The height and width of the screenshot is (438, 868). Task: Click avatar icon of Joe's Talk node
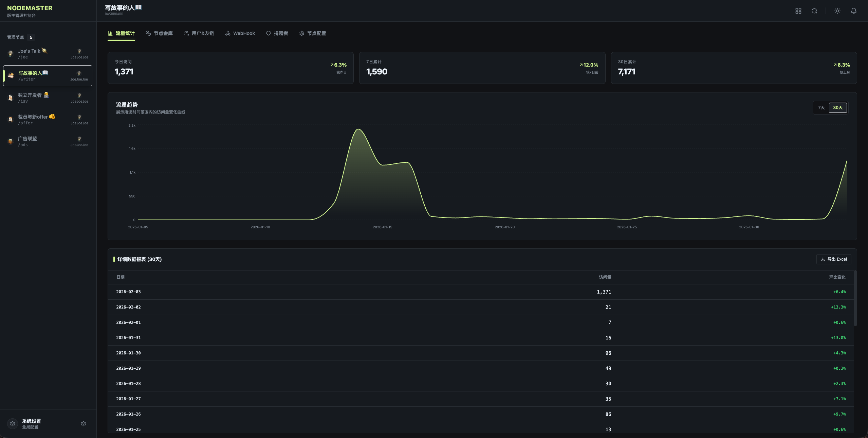pos(11,54)
